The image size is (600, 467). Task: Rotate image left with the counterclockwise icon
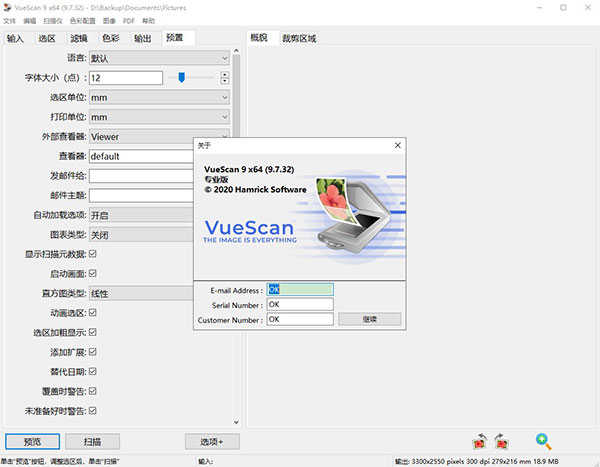point(479,441)
